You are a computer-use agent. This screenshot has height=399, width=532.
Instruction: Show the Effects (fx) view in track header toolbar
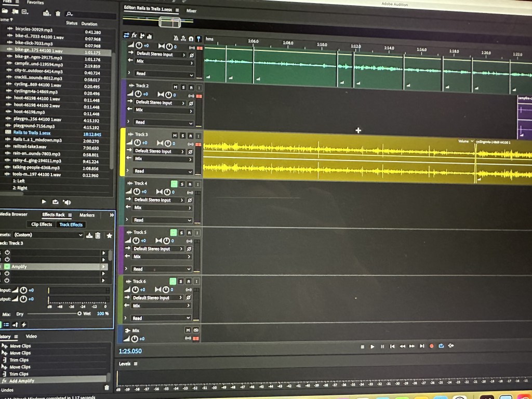[x=134, y=35]
